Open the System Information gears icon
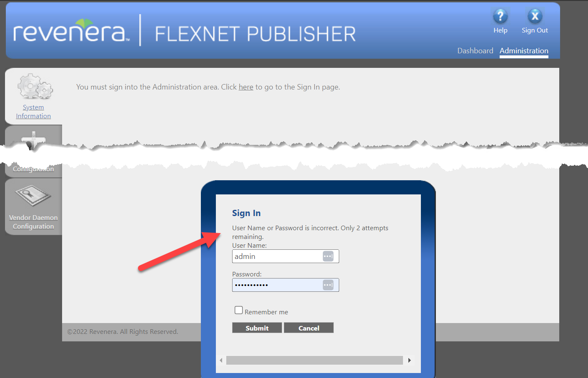This screenshot has height=378, width=588. click(35, 86)
